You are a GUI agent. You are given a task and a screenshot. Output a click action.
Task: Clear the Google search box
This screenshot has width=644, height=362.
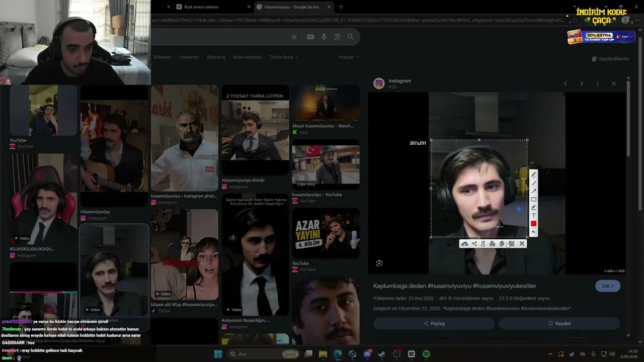coord(294,37)
